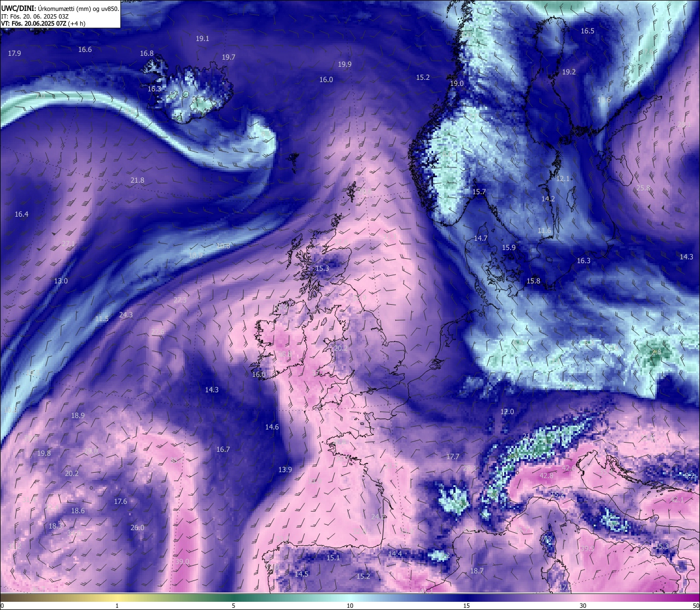Click the 14.7 value near Denmark

click(480, 238)
